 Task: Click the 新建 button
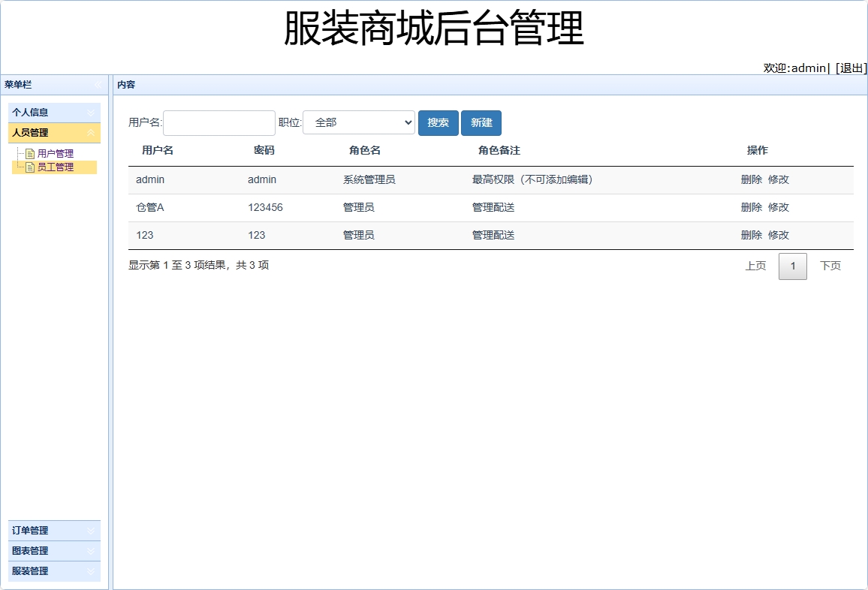coord(481,122)
